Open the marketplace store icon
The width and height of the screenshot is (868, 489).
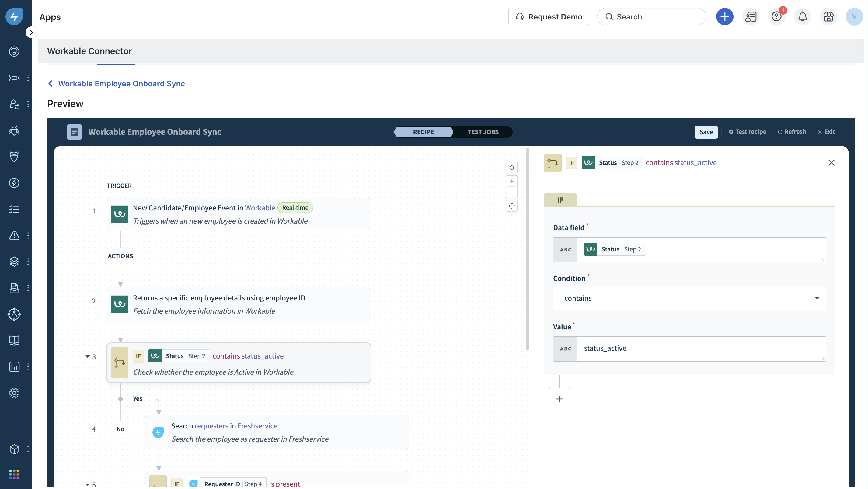pos(828,17)
